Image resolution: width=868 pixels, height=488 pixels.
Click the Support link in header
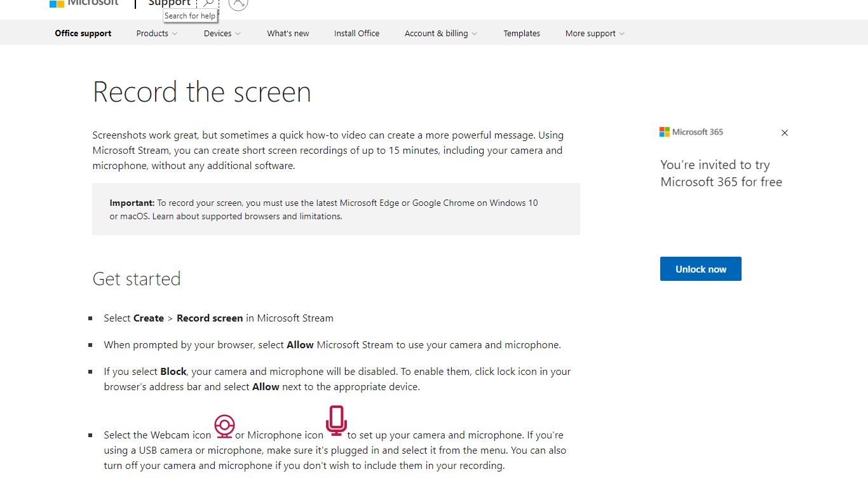169,3
